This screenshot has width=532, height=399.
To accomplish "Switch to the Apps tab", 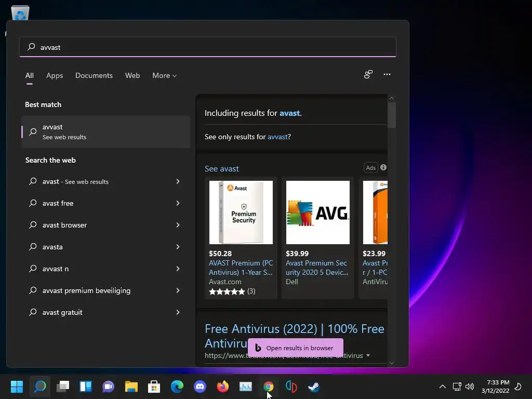I will point(55,76).
